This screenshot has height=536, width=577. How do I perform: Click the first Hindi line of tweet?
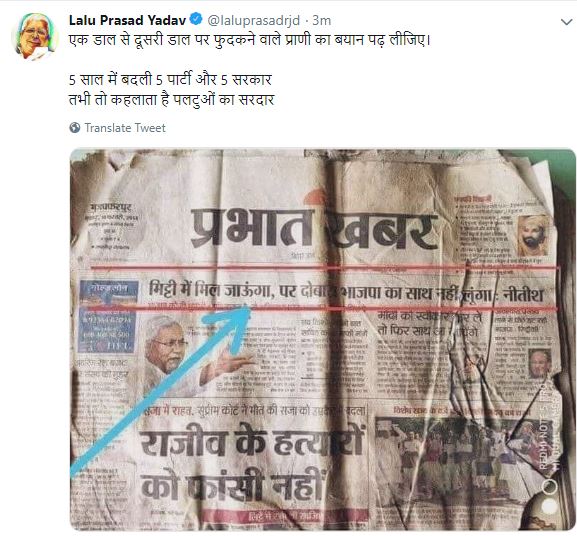(x=249, y=40)
